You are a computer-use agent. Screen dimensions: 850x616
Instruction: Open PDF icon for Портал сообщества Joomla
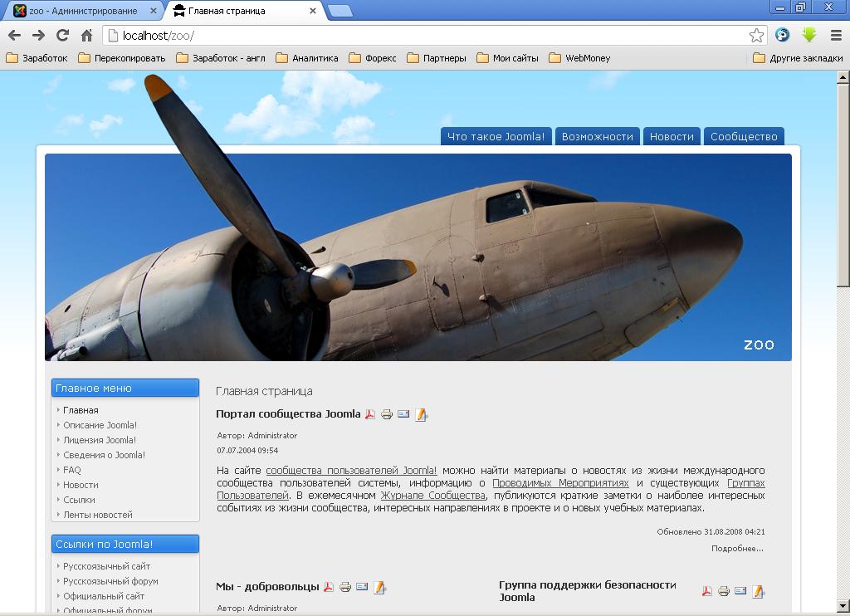[x=369, y=415]
